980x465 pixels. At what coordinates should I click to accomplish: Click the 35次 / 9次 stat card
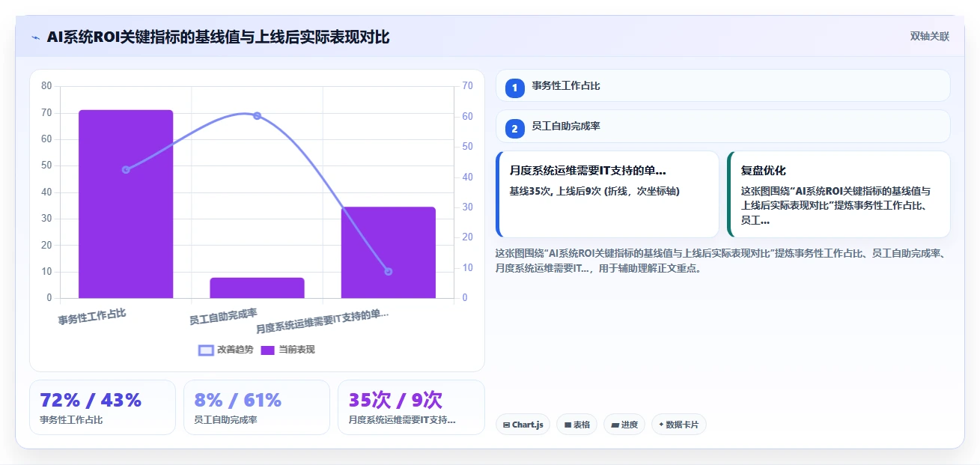(x=411, y=407)
